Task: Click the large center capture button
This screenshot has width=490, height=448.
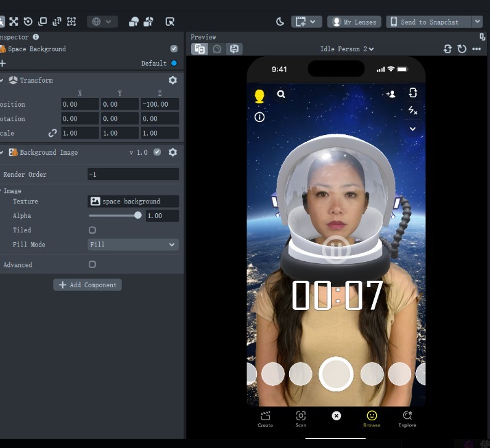Action: pos(336,374)
